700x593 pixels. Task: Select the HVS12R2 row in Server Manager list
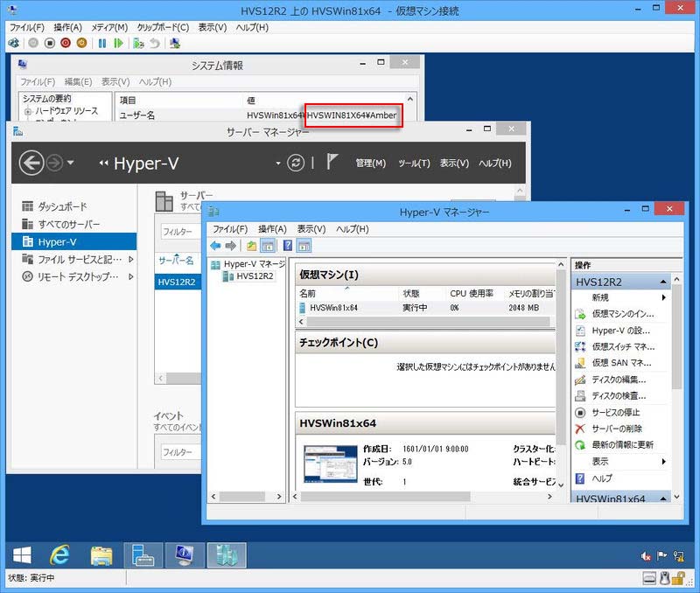point(178,282)
